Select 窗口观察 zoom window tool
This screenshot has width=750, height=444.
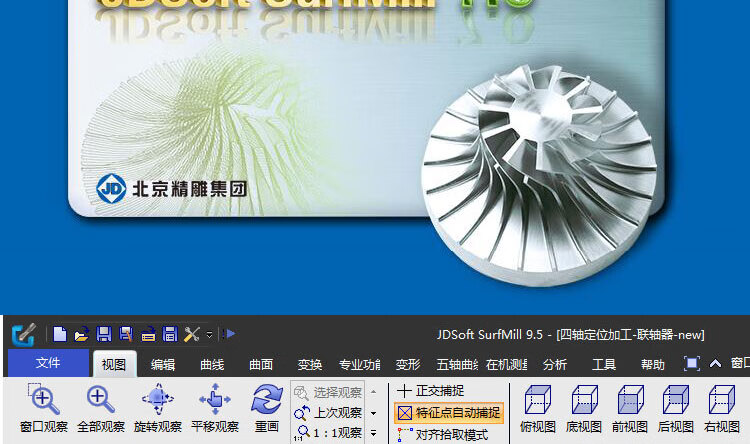[x=44, y=408]
